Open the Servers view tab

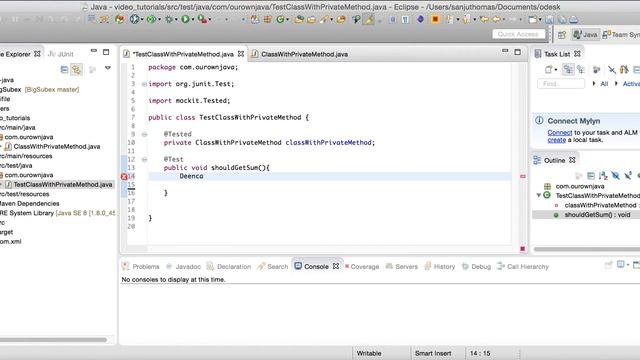pos(402,267)
